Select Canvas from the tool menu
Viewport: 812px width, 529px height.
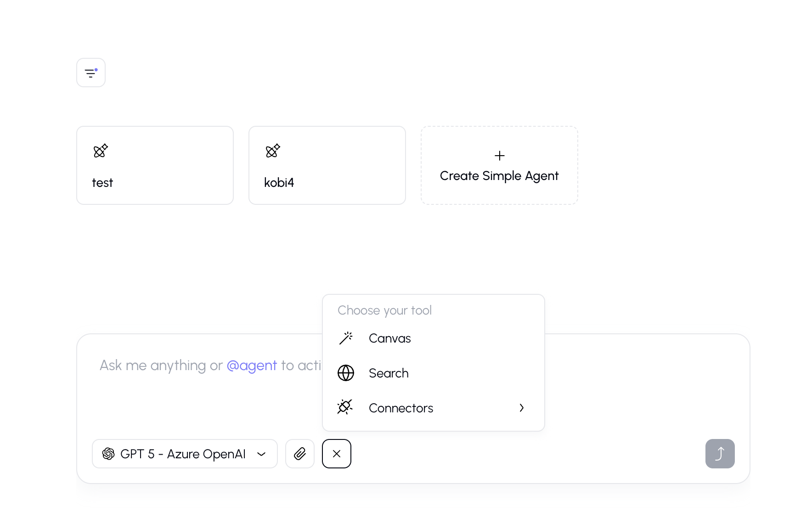tap(390, 338)
